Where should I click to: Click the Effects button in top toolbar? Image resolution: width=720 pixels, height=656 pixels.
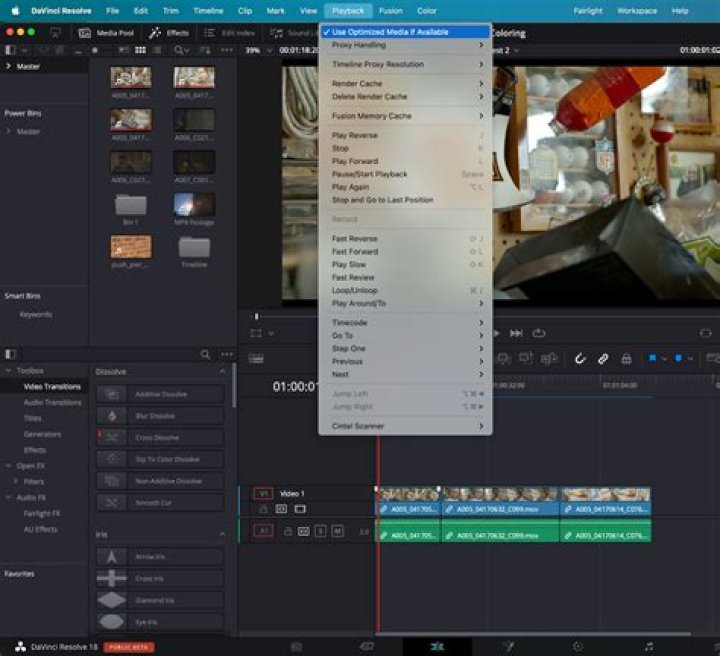pyautogui.click(x=169, y=33)
